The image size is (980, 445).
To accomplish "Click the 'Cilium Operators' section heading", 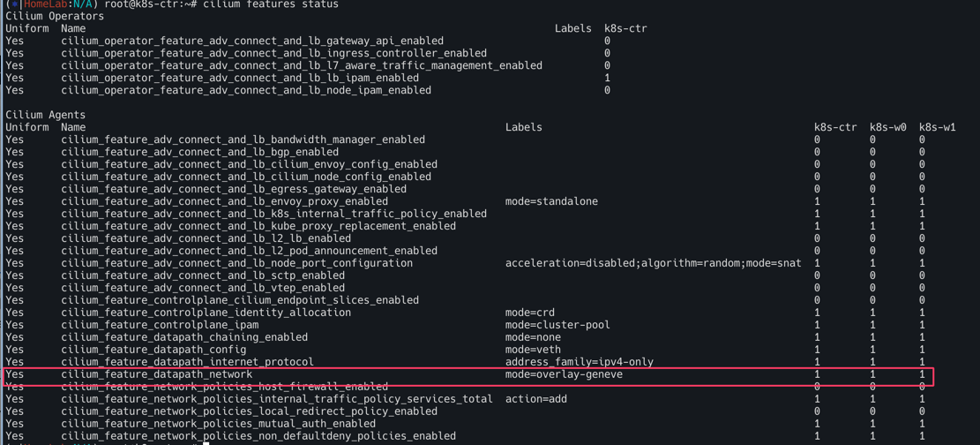I will (54, 16).
